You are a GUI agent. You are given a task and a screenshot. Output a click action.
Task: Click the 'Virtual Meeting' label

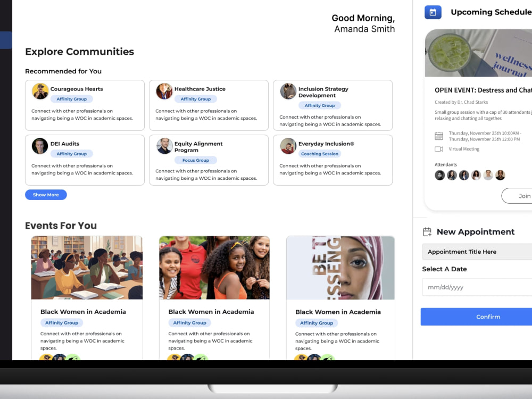point(464,149)
